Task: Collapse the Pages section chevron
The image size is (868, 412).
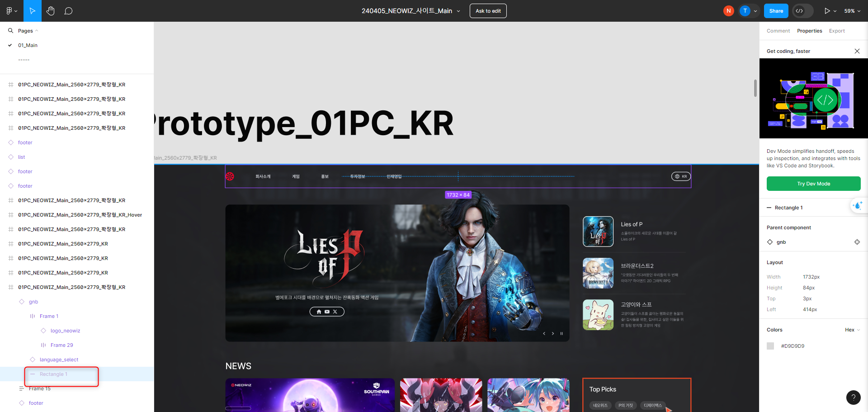Action: pos(37,31)
